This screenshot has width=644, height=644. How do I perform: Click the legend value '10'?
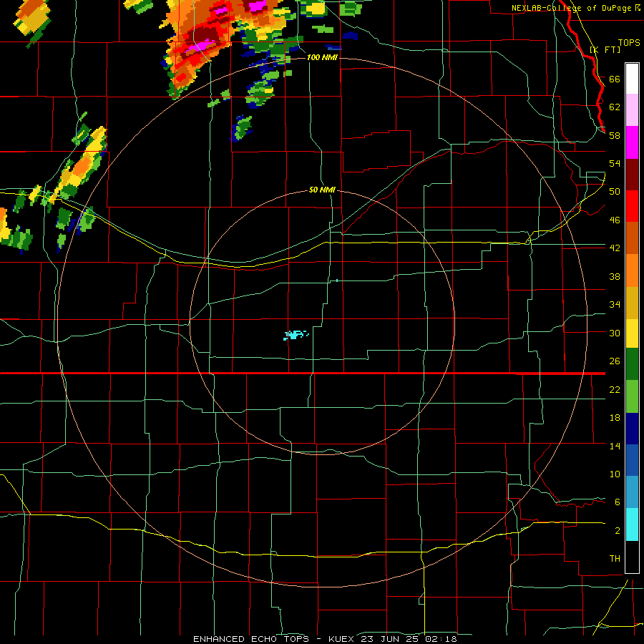[x=615, y=474]
